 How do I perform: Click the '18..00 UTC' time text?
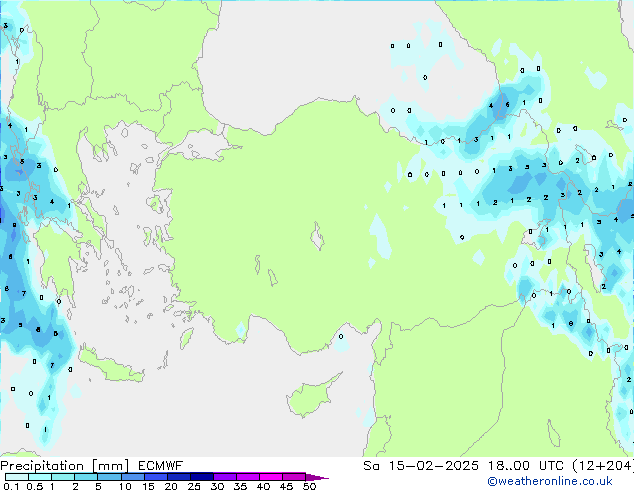(525, 466)
